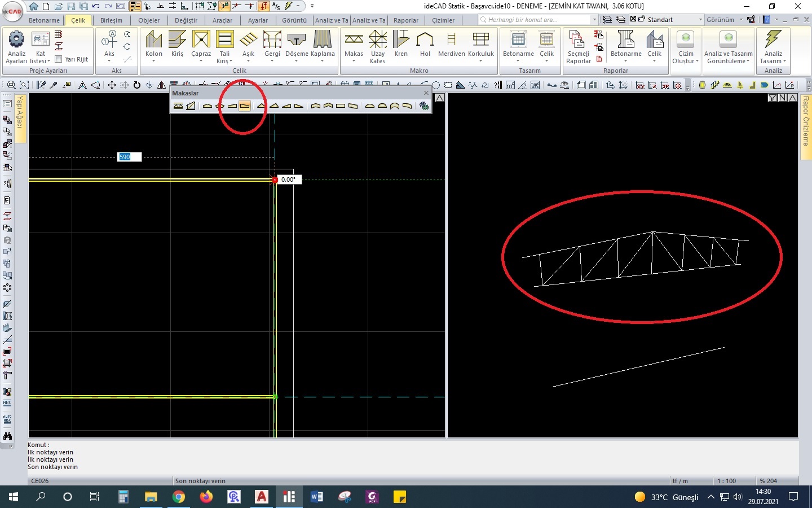Image resolution: width=812 pixels, height=508 pixels.
Task: Toggle the highlighted ortho mode icon
Action: tap(263, 6)
